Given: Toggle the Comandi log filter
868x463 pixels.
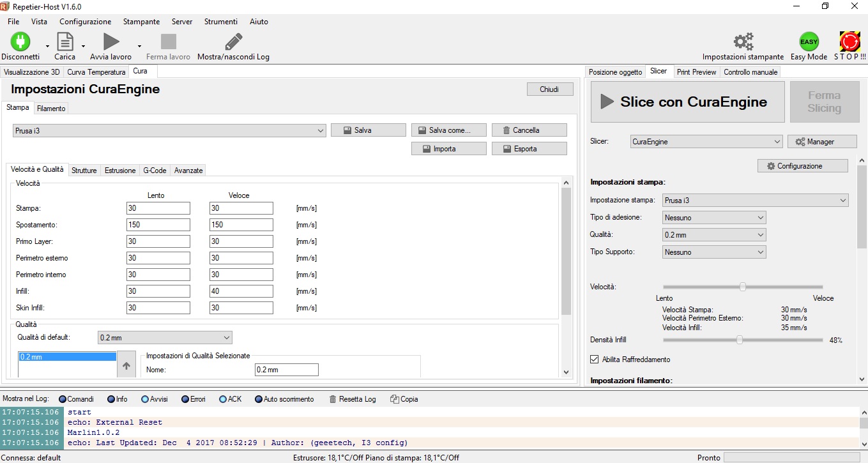Looking at the screenshot, I should (63, 399).
